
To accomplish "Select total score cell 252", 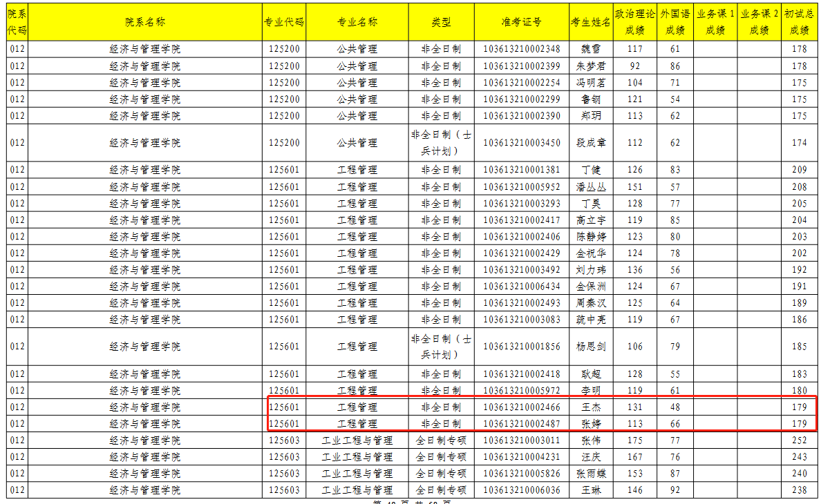I will [800, 440].
